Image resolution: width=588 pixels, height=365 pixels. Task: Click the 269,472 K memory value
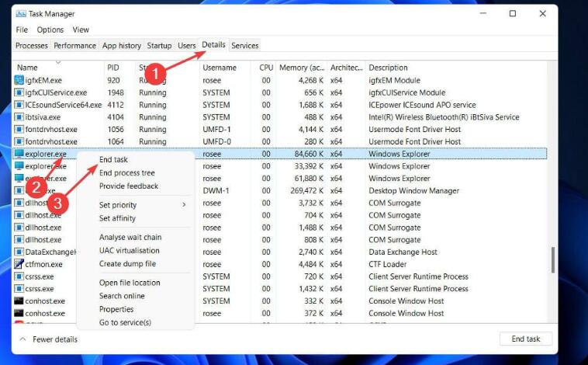(x=306, y=190)
